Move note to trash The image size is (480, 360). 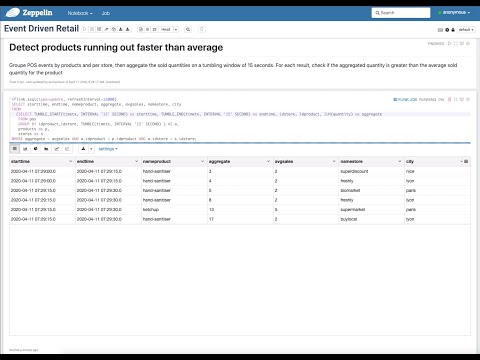(x=202, y=29)
